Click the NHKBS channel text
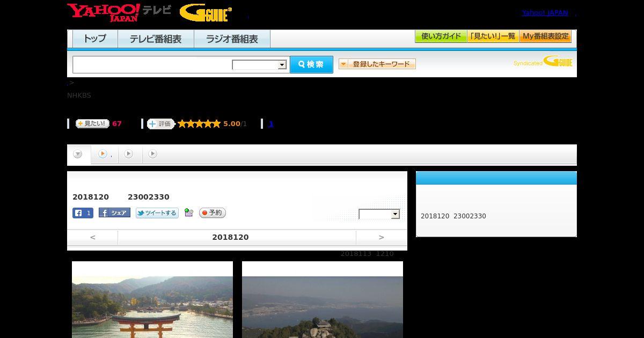 [x=79, y=95]
